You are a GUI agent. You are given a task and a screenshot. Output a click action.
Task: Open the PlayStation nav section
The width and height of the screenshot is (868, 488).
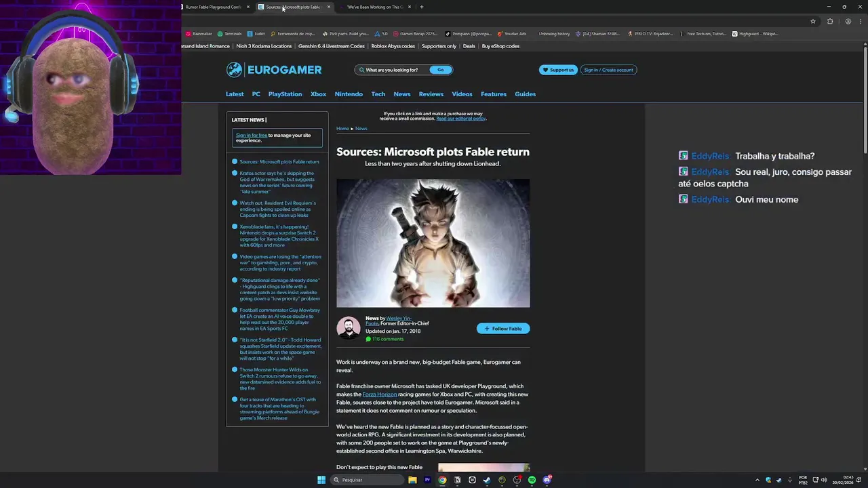(285, 94)
